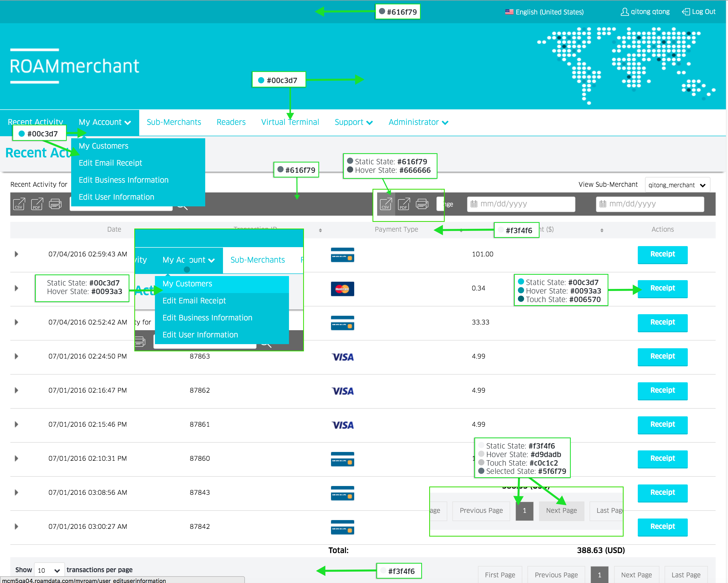728x583 pixels.
Task: Open the Support menu in main navigation
Action: click(353, 122)
